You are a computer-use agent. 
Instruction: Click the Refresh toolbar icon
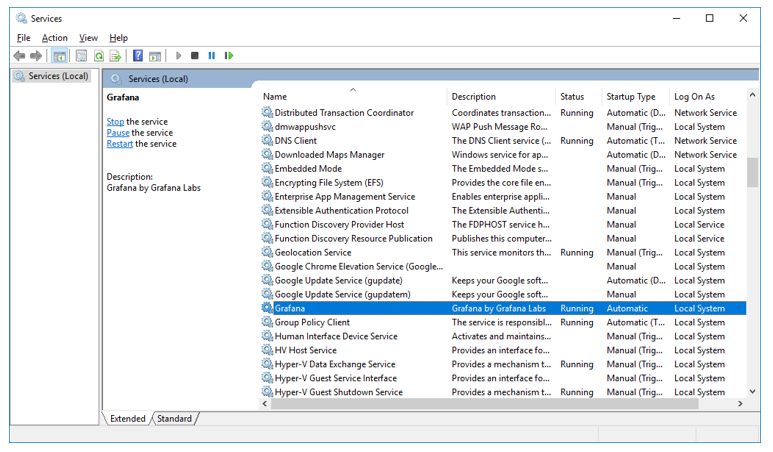(x=99, y=56)
